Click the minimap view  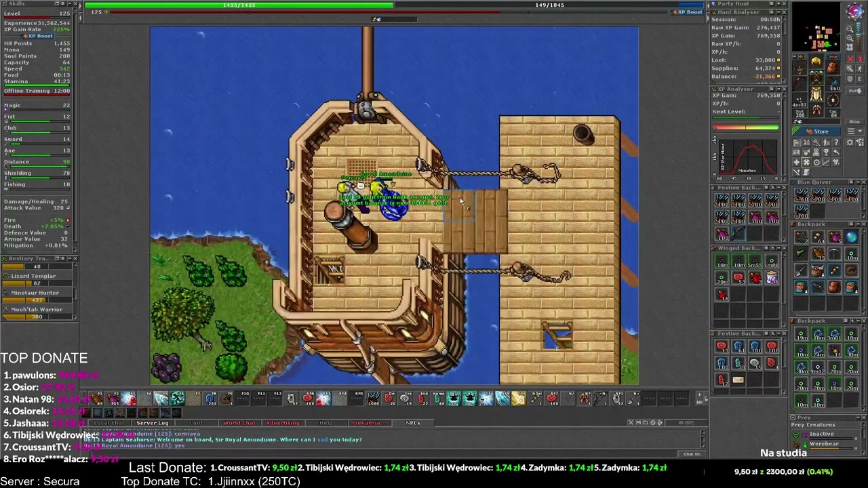point(816,27)
